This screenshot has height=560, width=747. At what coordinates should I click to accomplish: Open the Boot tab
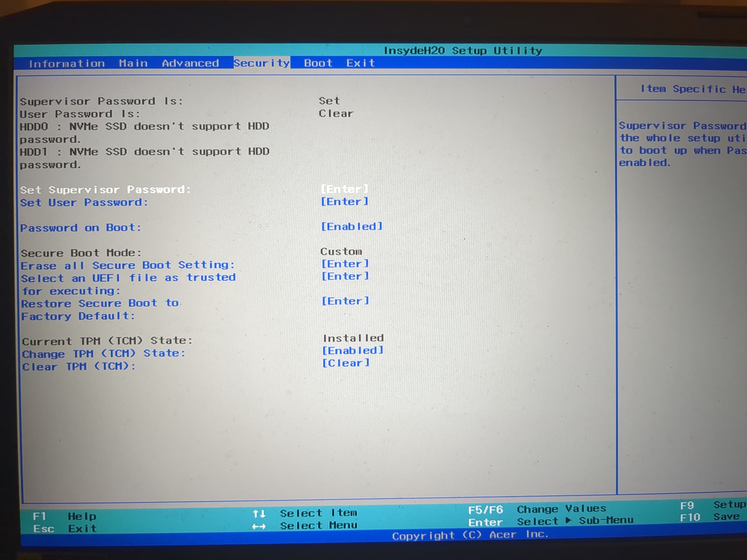(318, 63)
